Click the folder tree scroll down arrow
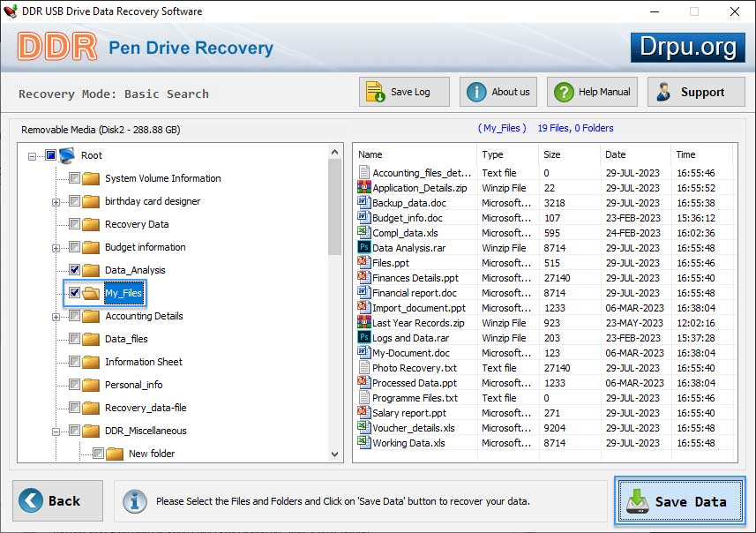Viewport: 756px width, 533px height. click(335, 454)
